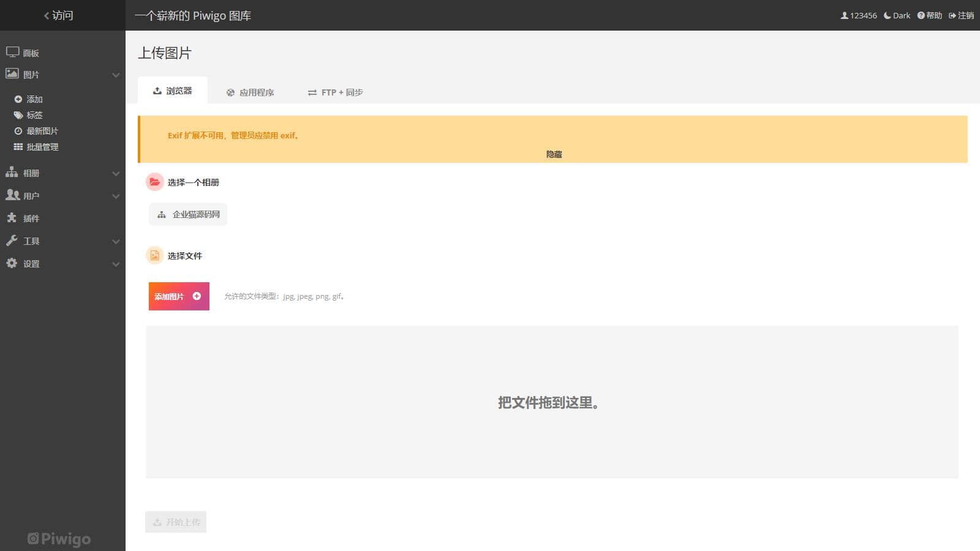This screenshot has width=980, height=551.
Task: Click the pink 添加图片 gradient button
Action: coord(178,296)
